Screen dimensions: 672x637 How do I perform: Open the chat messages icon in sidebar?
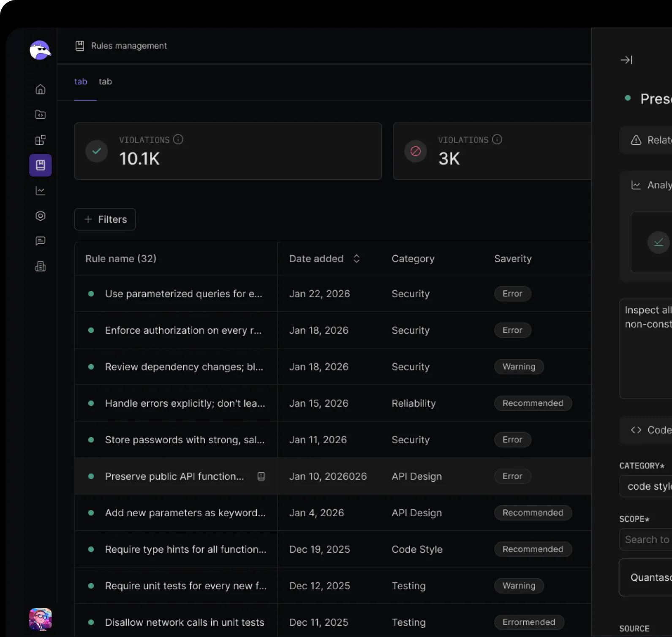click(x=41, y=241)
